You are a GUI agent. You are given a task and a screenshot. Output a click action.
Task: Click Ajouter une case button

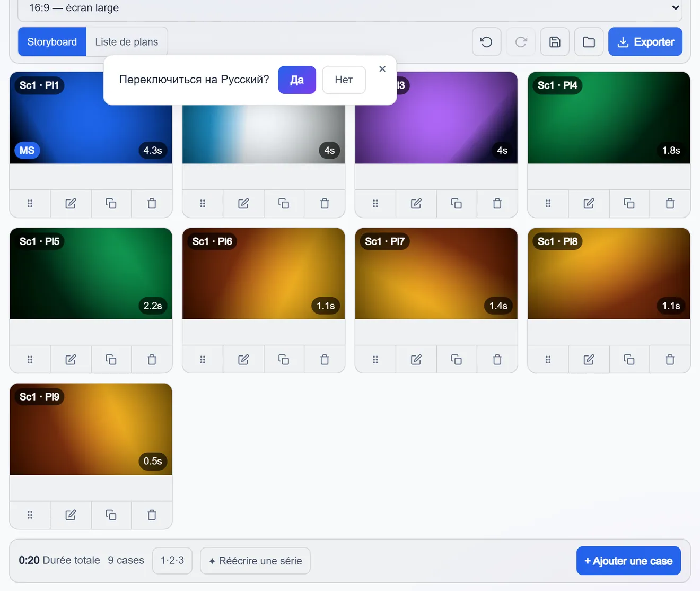628,561
